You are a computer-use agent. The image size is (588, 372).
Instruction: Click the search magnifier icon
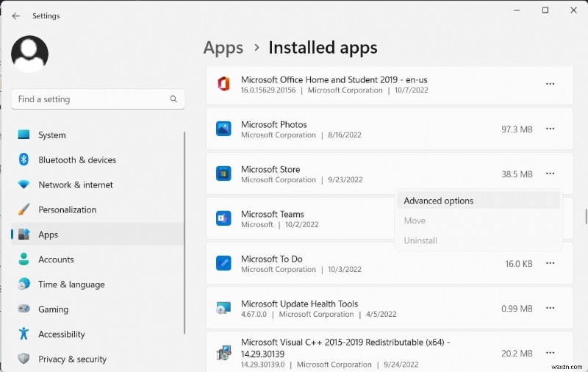point(173,99)
